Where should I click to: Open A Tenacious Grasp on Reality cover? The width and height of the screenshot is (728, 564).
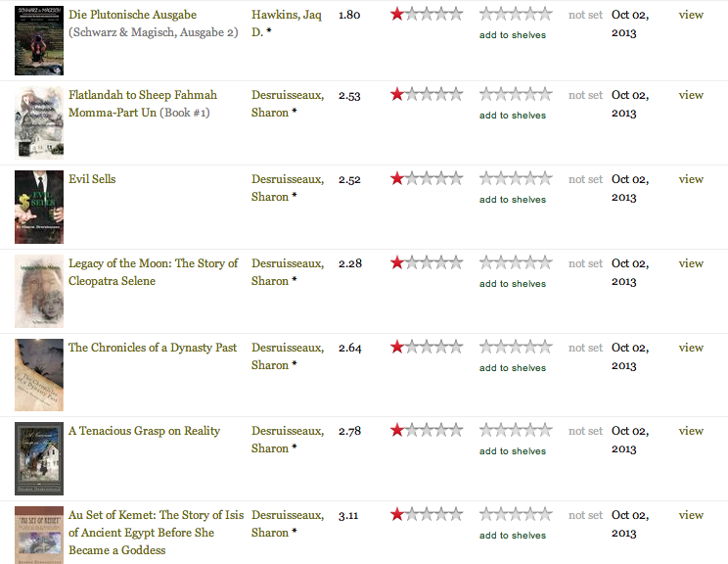39,458
